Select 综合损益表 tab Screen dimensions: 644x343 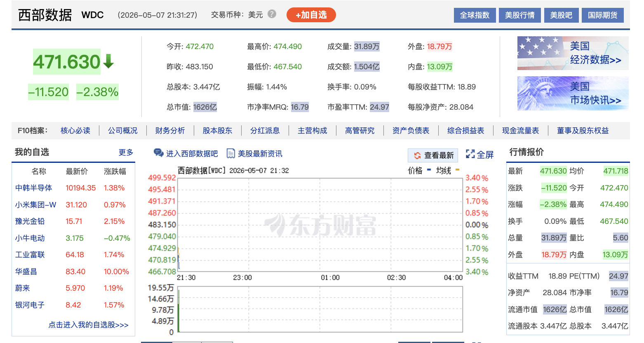click(466, 131)
